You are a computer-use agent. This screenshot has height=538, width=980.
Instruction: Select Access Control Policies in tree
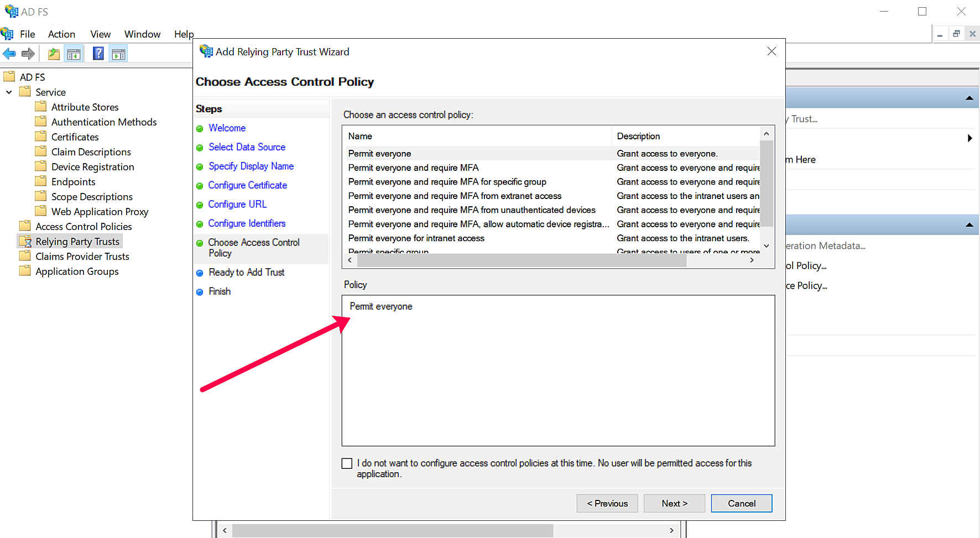(84, 227)
